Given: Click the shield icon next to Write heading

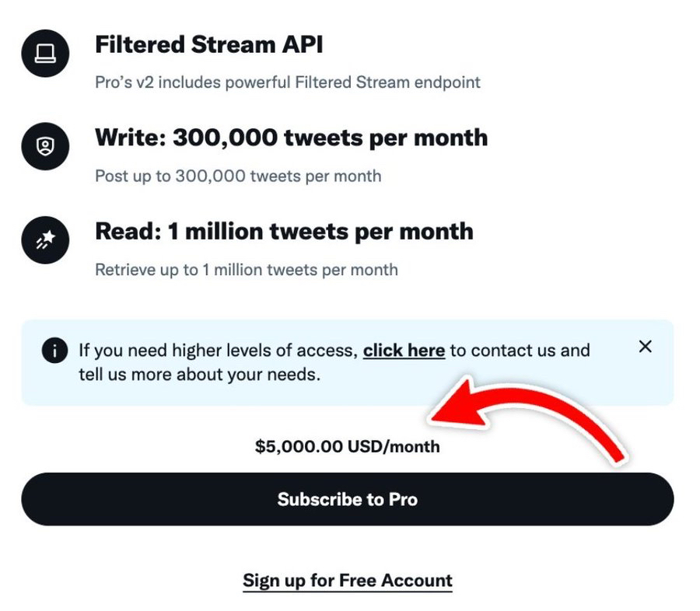Looking at the screenshot, I should (x=46, y=146).
